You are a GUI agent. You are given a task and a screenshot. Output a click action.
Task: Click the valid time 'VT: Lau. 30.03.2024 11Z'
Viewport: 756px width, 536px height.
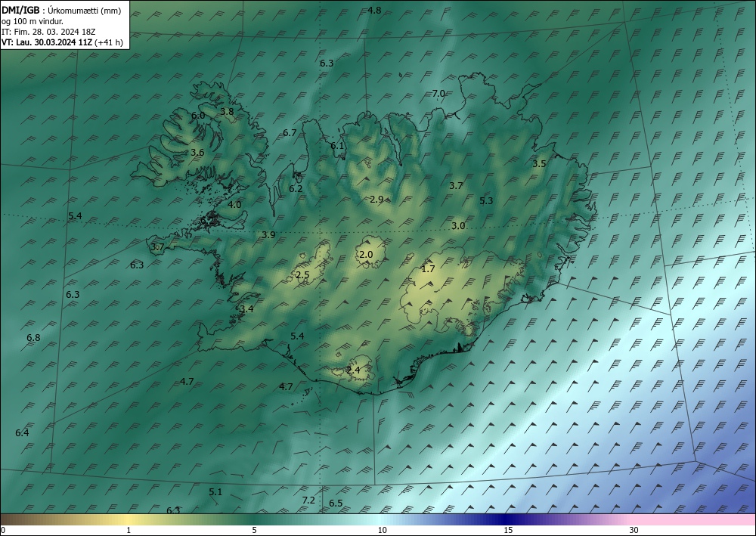pyautogui.click(x=47, y=42)
